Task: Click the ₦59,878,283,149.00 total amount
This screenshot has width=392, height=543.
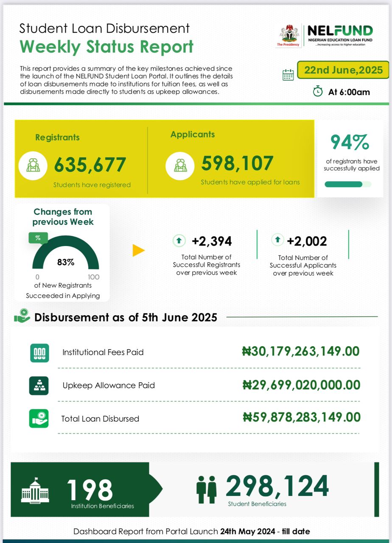Action: (x=301, y=417)
